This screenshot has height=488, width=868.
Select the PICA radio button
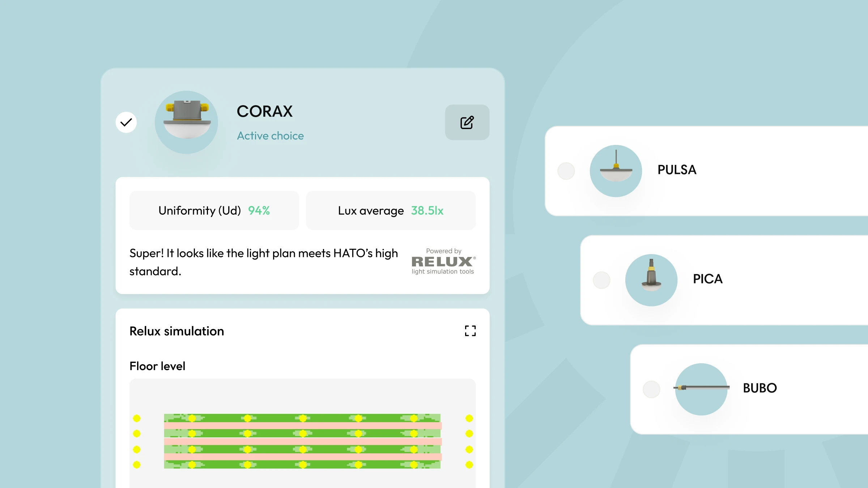click(601, 280)
